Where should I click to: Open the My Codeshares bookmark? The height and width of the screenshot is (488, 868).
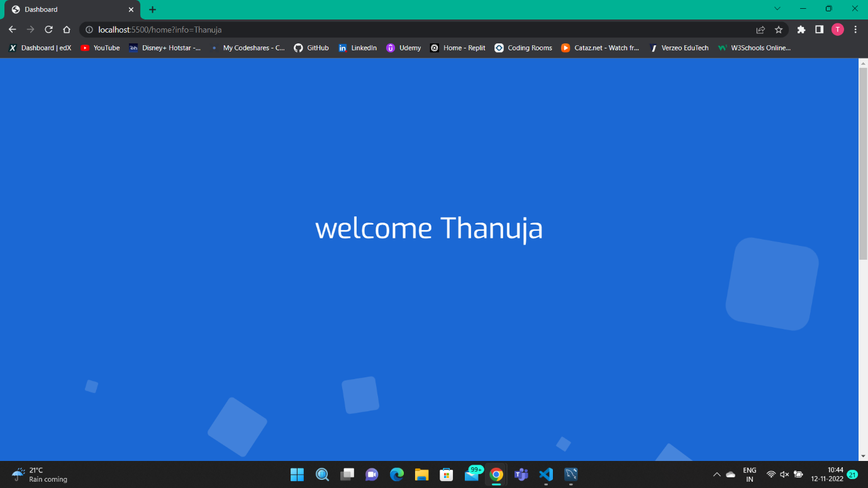click(248, 48)
